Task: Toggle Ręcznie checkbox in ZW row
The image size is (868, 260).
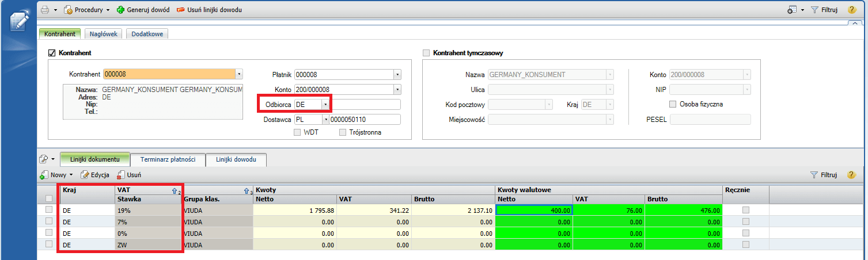Action: [x=746, y=244]
